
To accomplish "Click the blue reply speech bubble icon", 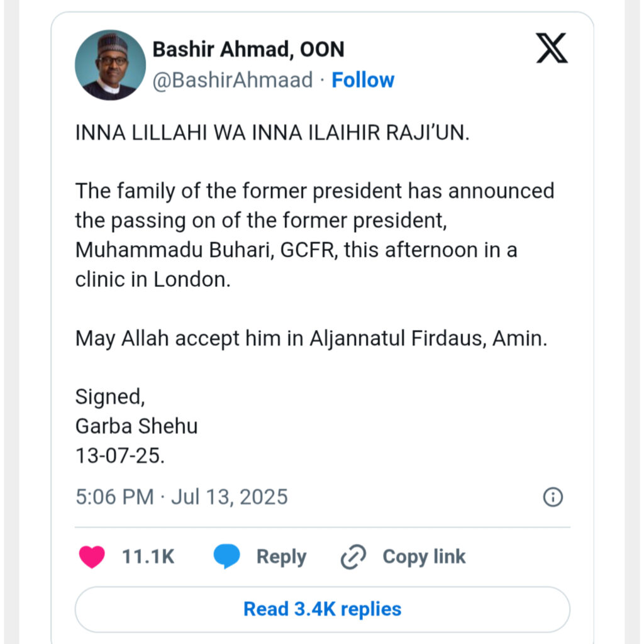I will (x=226, y=557).
